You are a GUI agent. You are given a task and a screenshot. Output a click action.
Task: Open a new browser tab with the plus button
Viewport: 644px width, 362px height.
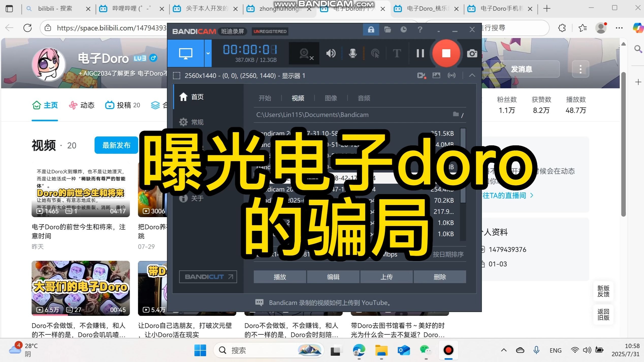(547, 9)
